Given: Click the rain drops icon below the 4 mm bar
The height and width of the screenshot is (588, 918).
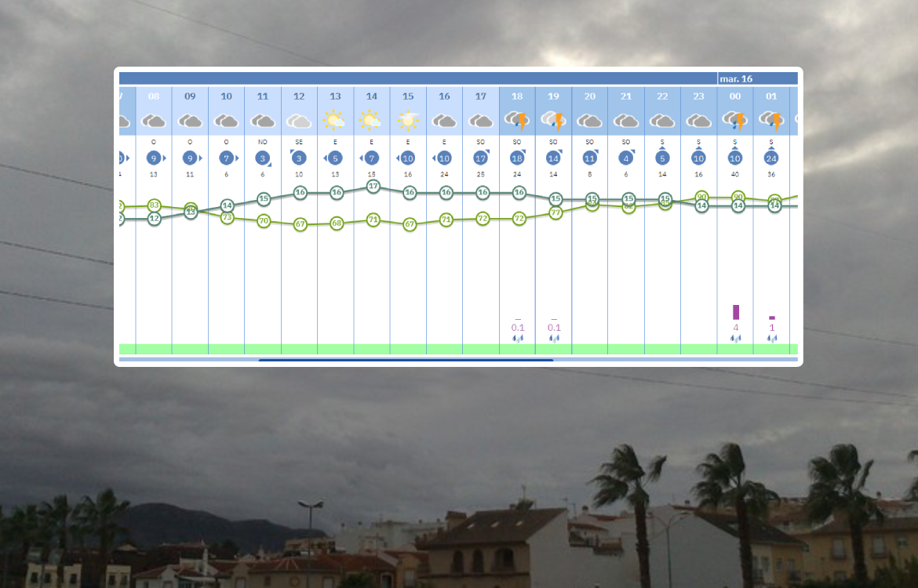Looking at the screenshot, I should pyautogui.click(x=736, y=339).
